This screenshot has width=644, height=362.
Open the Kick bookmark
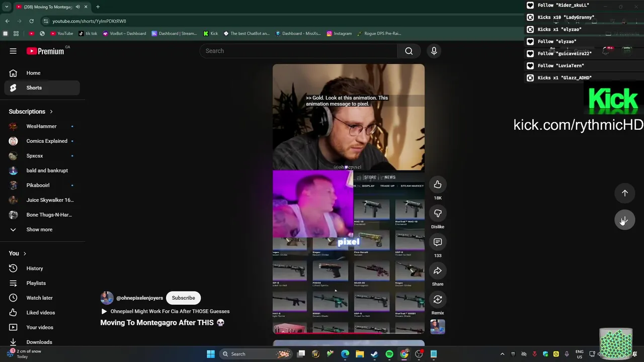coord(211,34)
